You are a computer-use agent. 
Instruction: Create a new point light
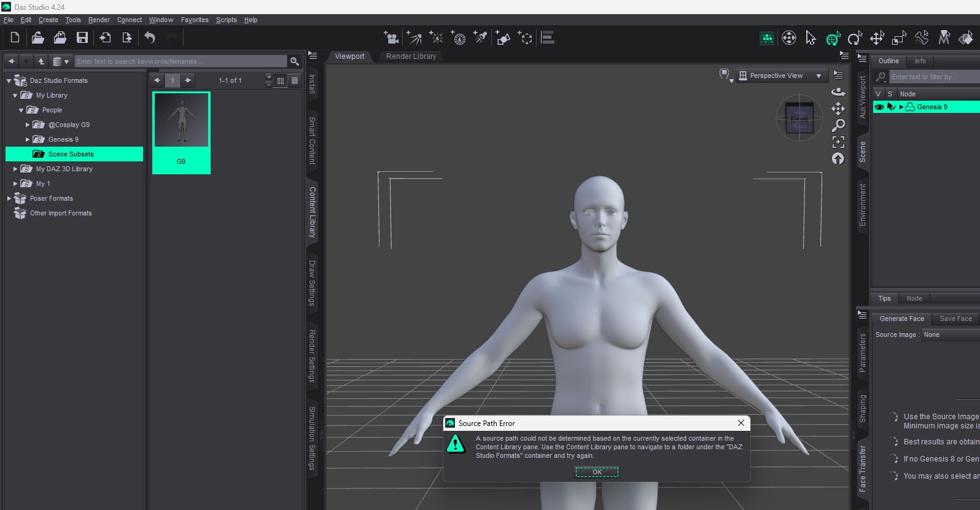click(436, 38)
